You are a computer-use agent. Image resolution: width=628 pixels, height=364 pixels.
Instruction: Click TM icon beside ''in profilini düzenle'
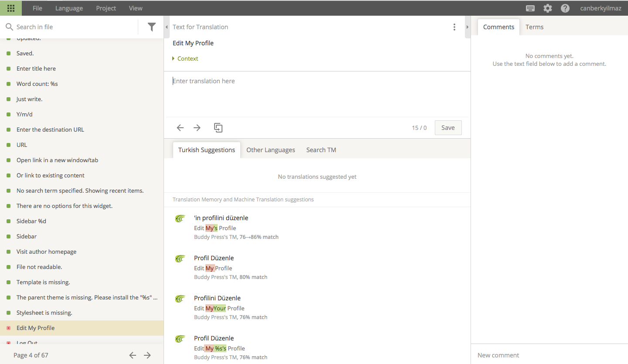coord(180,219)
